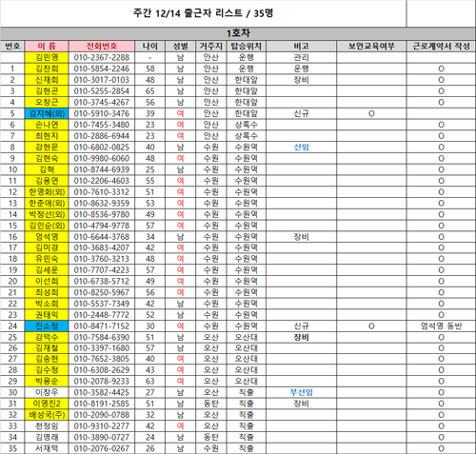Select the blue cell '김지혜(외)'
Viewport: 476px width, 454px height.
click(x=47, y=113)
